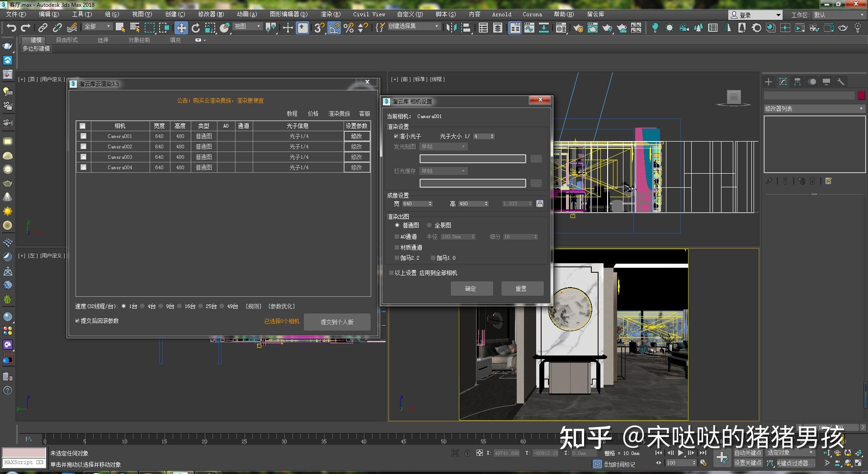Open the 登录 account dropdown

pyautogui.click(x=755, y=15)
